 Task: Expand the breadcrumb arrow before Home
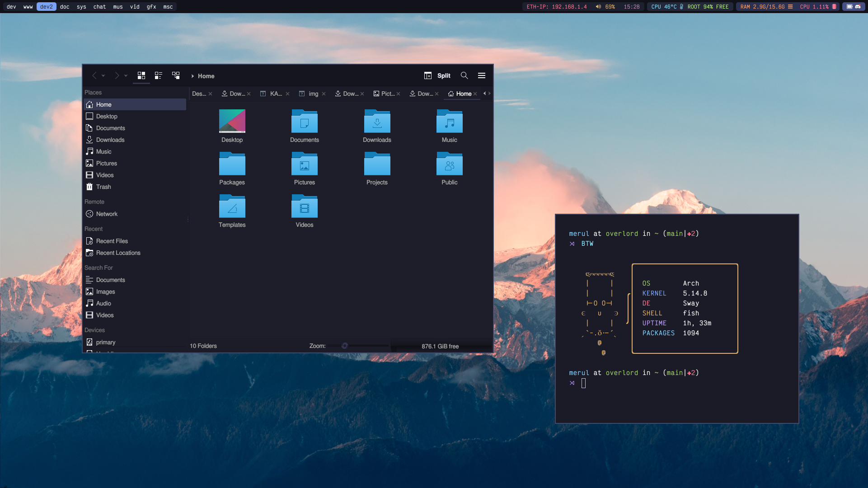point(192,76)
